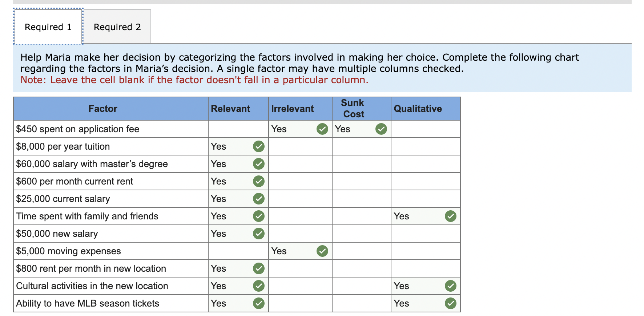Click the Qualitative checkmark for MLB season tickets

point(451,303)
